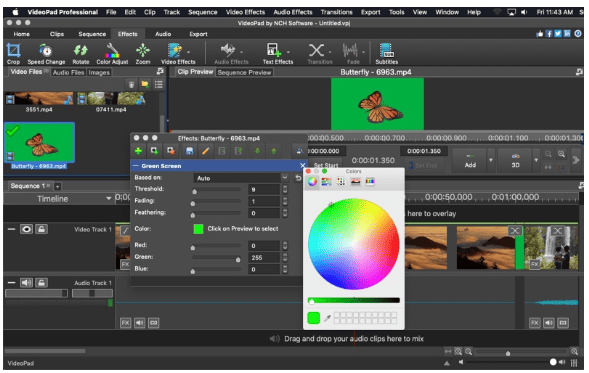Expand the Video Effects dropdown arrow

189,52
